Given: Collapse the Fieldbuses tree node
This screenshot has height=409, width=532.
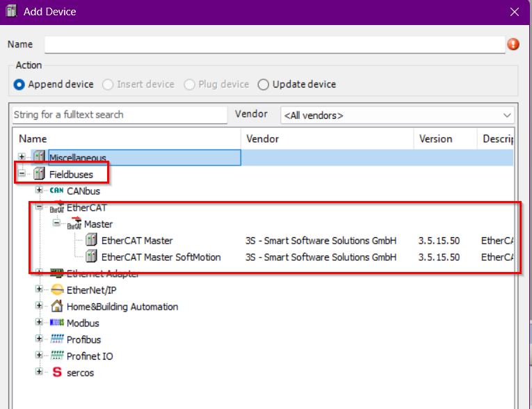Looking at the screenshot, I should point(23,174).
